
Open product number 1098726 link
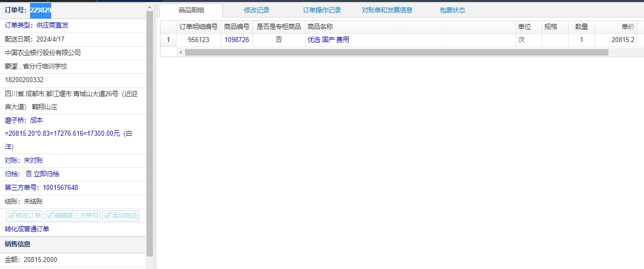(237, 40)
